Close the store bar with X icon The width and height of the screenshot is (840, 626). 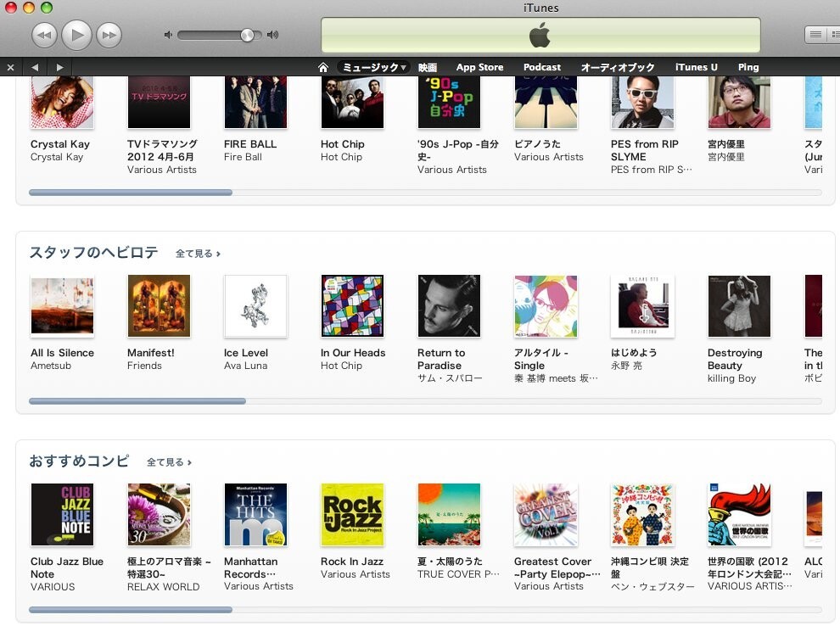[10, 68]
